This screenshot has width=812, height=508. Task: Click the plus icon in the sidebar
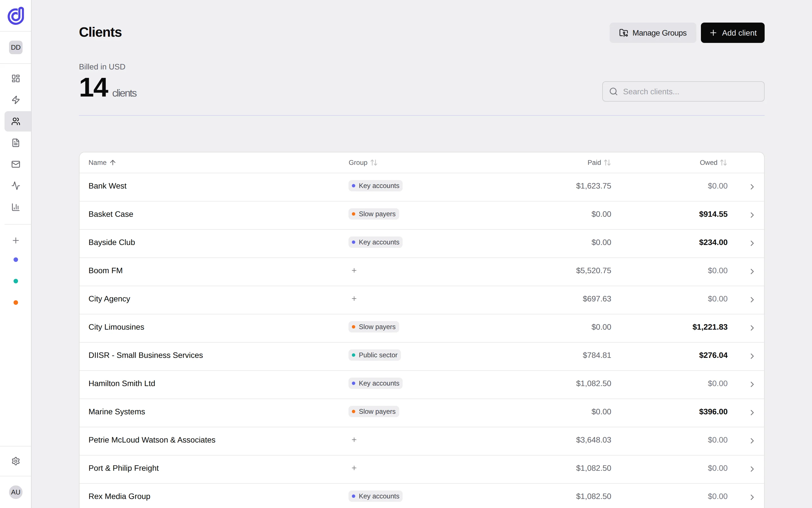[x=16, y=240]
